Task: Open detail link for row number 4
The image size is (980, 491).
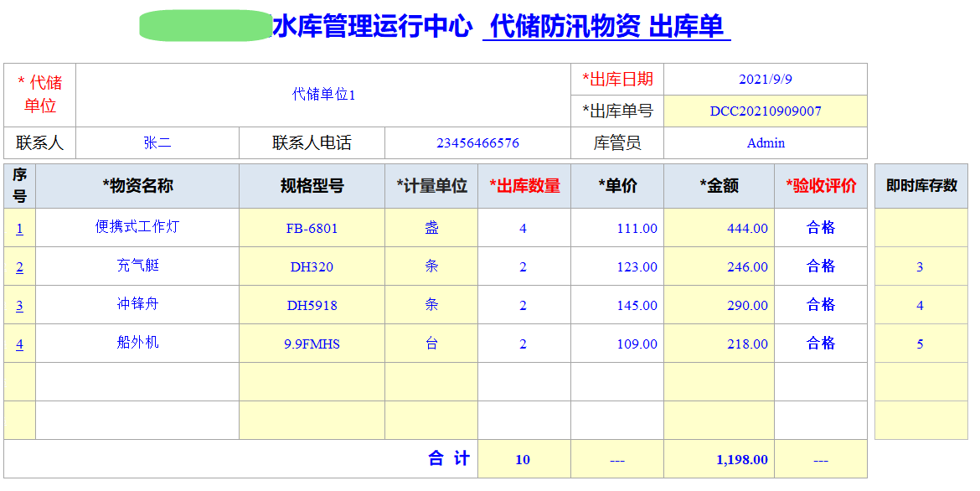Action: tap(18, 343)
